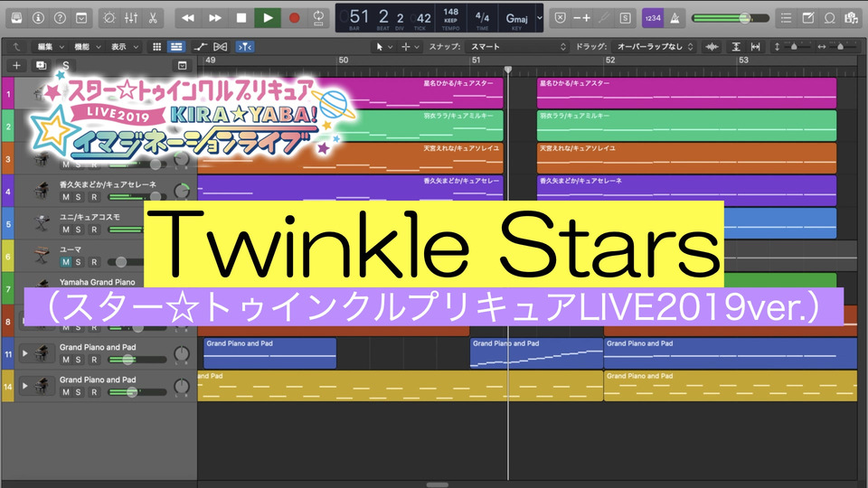Expand track 14 Grand Piano and Pad
868x488 pixels.
click(x=24, y=386)
